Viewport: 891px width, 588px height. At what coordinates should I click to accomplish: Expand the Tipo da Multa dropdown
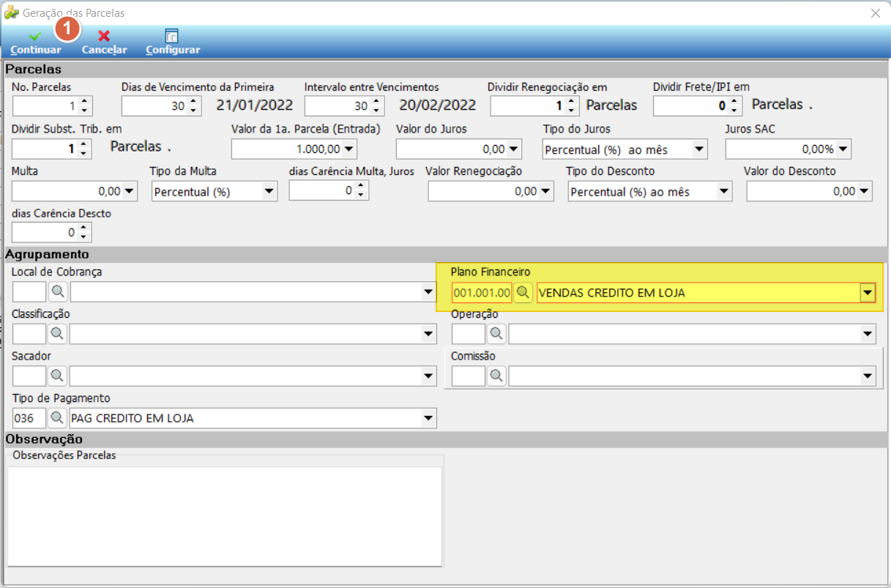point(270,191)
